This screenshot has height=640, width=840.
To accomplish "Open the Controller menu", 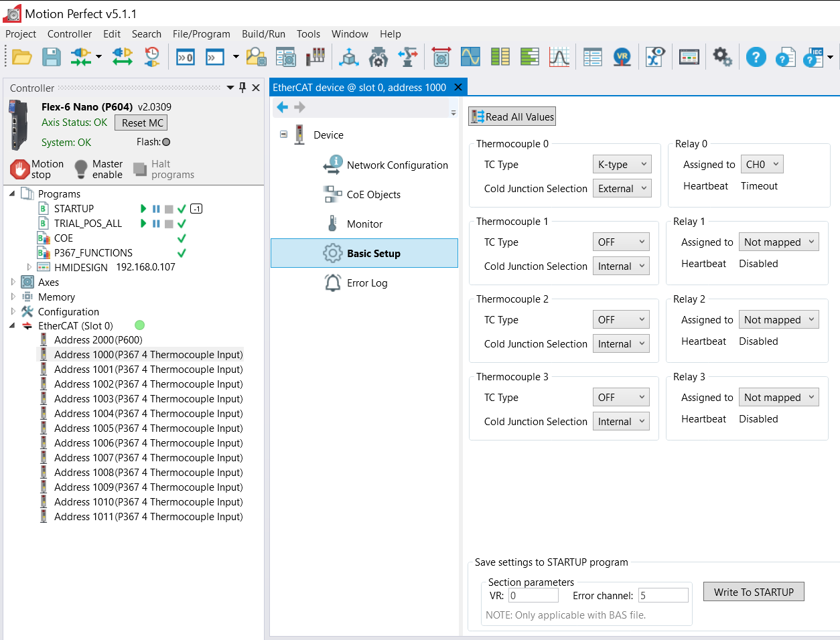I will [70, 34].
